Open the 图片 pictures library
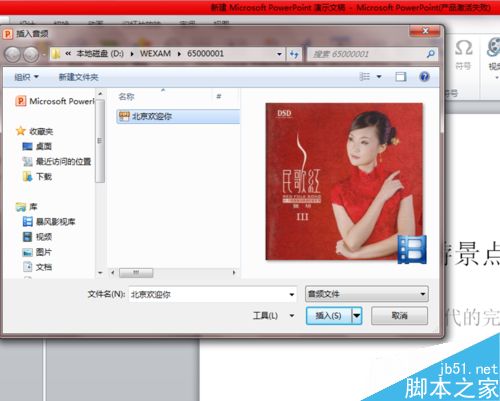 (x=37, y=252)
